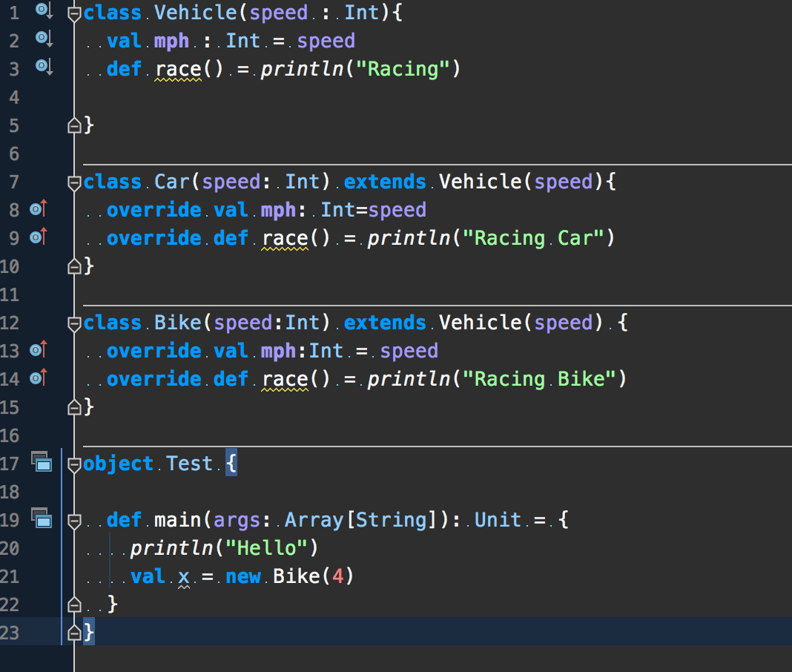The width and height of the screenshot is (792, 672).
Task: Click line number 21 in the gutter
Action: [x=10, y=576]
